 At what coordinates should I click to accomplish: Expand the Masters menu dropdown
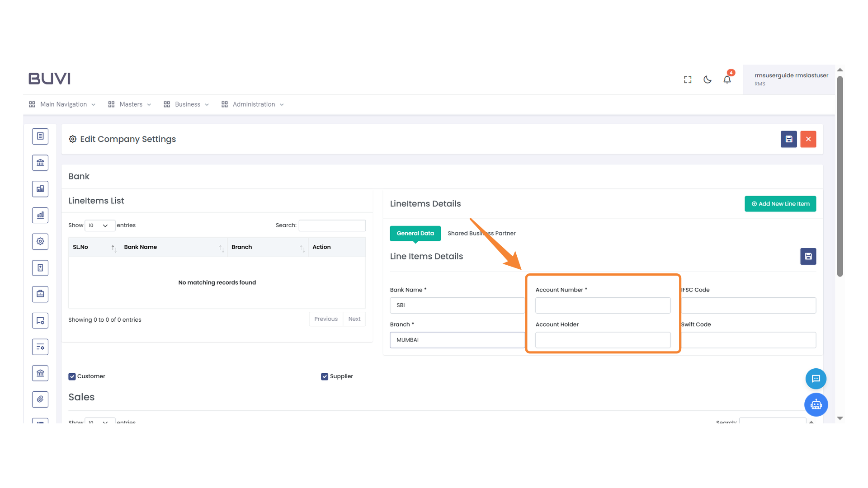[x=130, y=104]
